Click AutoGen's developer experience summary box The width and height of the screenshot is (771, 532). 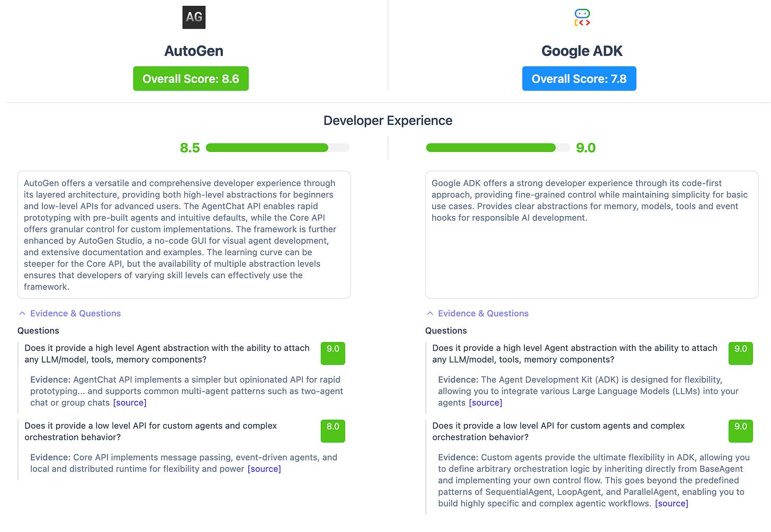184,235
